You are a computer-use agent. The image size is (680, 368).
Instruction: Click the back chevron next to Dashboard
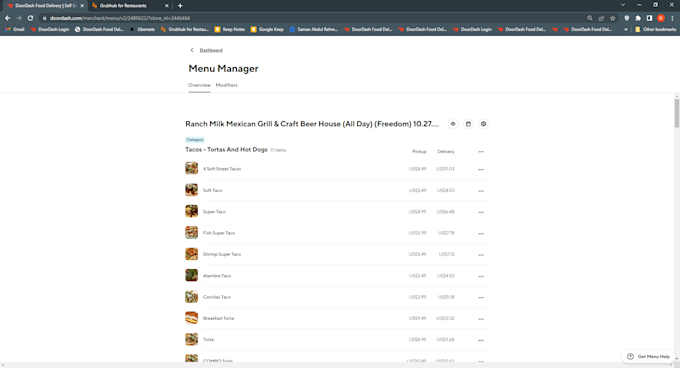192,50
